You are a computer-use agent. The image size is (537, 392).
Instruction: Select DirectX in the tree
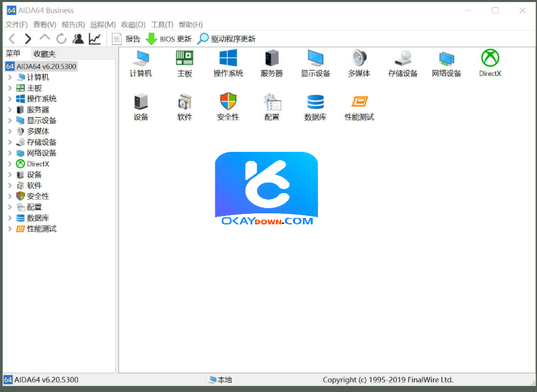pos(33,164)
